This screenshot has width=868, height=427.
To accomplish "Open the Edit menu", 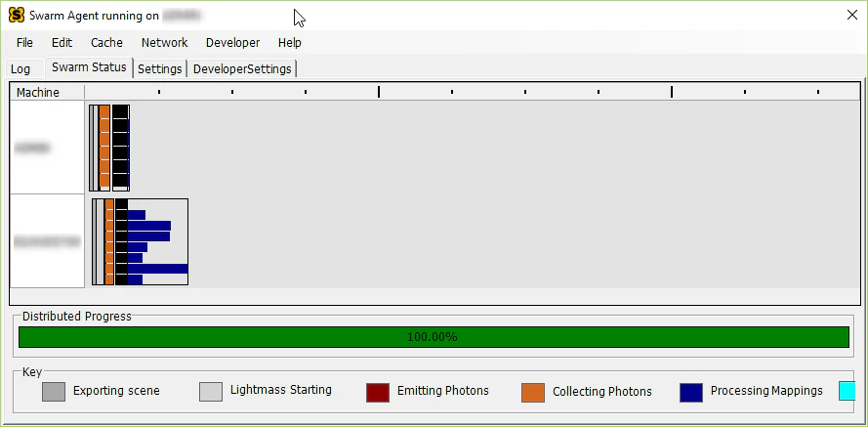I will click(62, 43).
